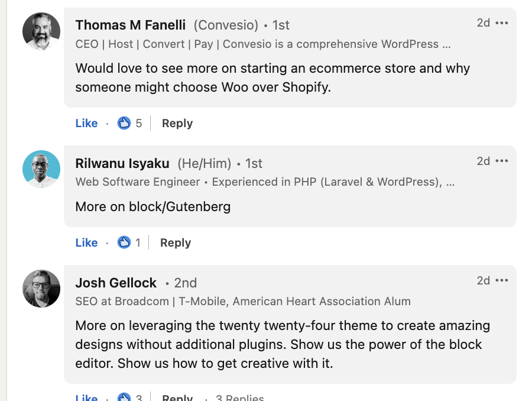Open the Josh Gellock name link
The width and height of the screenshot is (532, 401).
coord(116,283)
